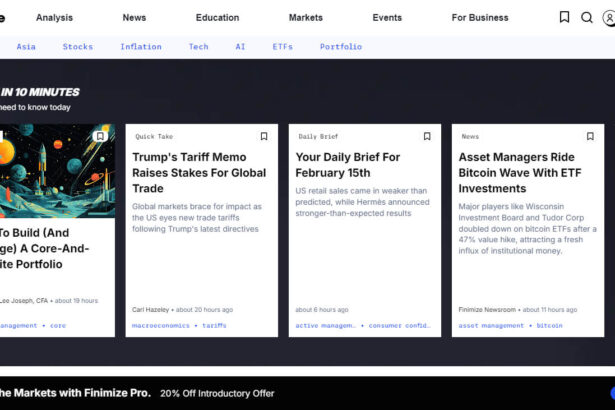This screenshot has width=615, height=410.
Task: Select the Inflation topic tab
Action: coord(141,47)
